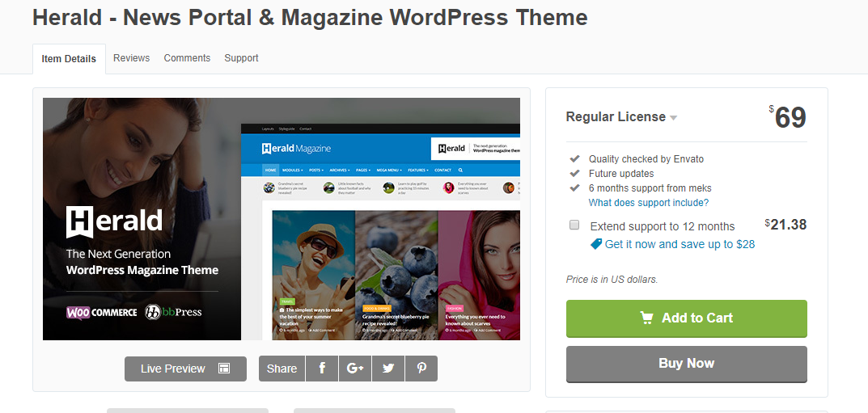Open the What does support include link
Screen dimensions: 868x413
click(648, 203)
